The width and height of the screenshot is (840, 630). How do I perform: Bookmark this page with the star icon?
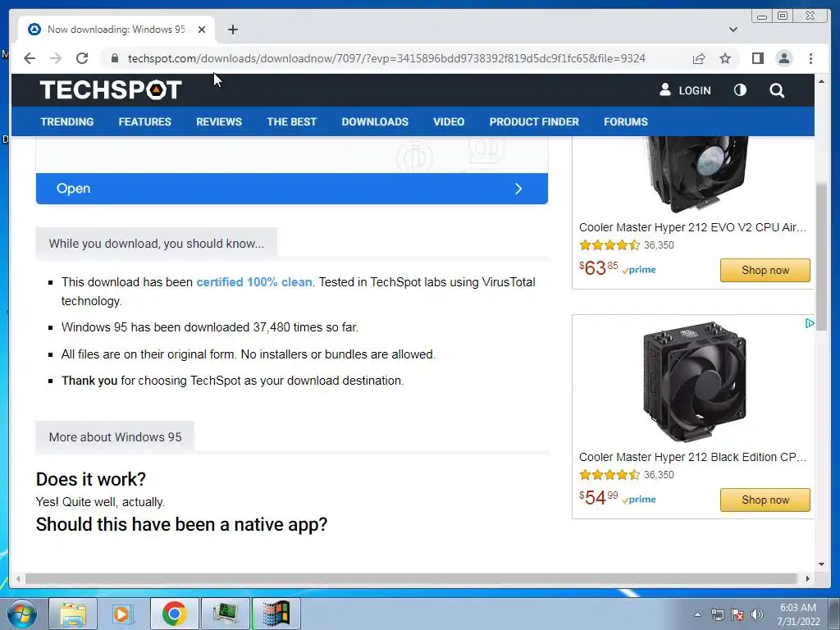tap(725, 58)
